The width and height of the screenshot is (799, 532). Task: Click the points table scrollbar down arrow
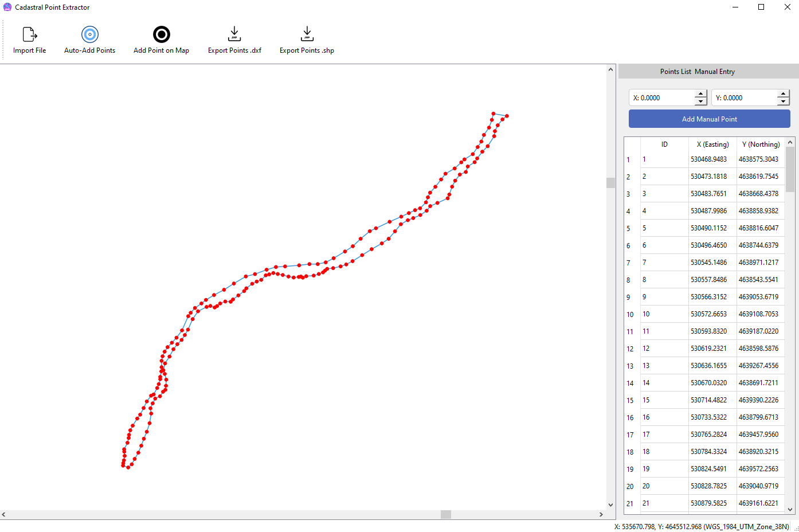coord(790,509)
